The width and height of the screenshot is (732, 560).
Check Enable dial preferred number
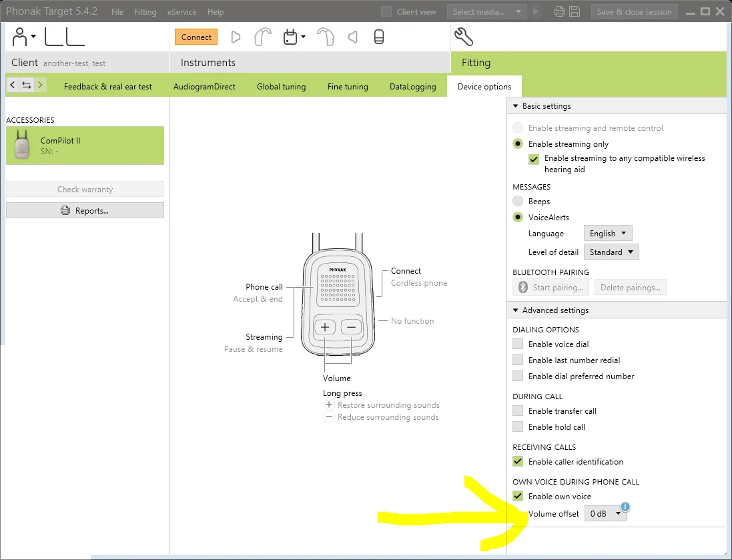518,376
